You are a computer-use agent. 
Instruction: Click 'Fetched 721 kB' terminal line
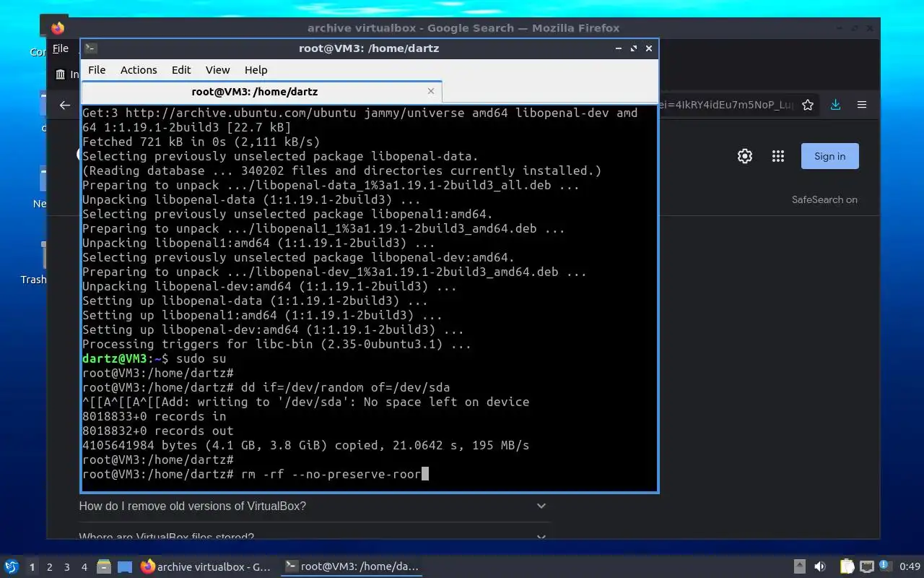point(201,142)
